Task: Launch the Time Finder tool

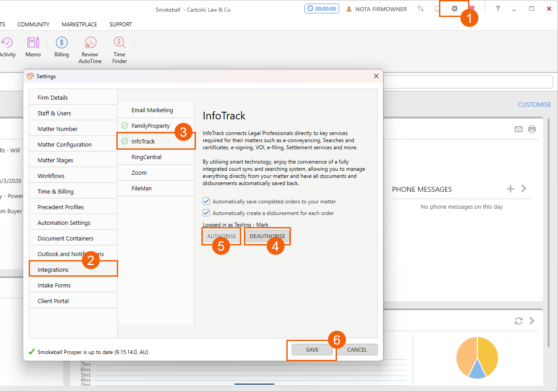Action: point(119,43)
